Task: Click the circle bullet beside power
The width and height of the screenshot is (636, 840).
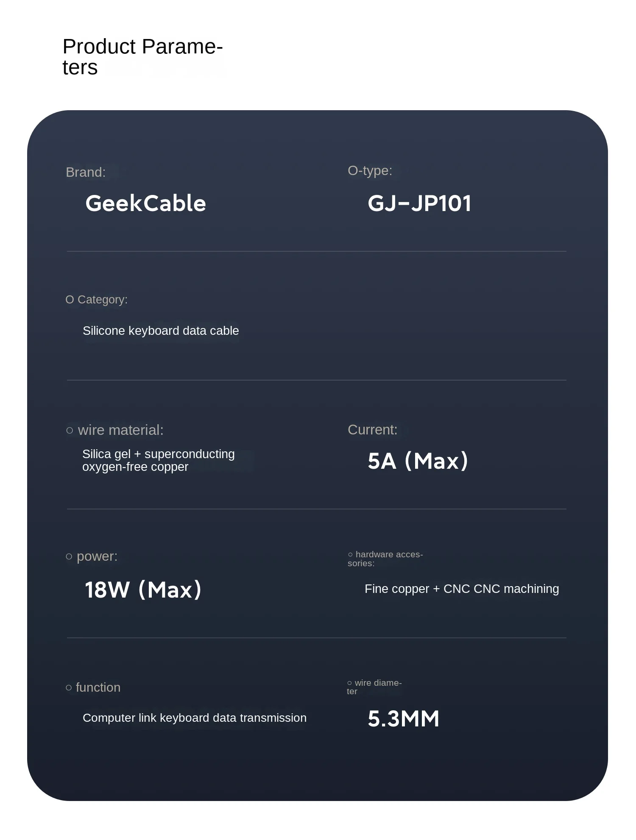Action: point(69,556)
